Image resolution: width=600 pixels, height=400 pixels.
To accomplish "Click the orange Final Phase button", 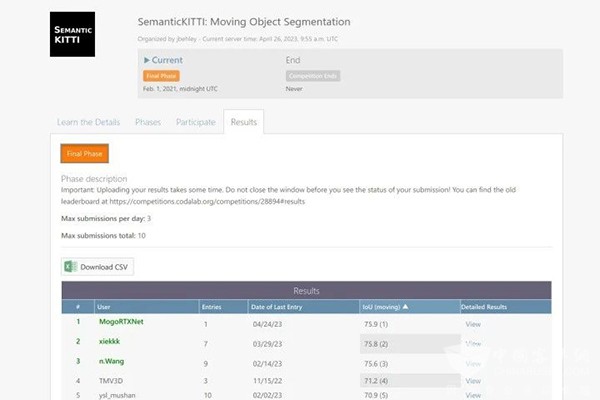I will [x=84, y=153].
